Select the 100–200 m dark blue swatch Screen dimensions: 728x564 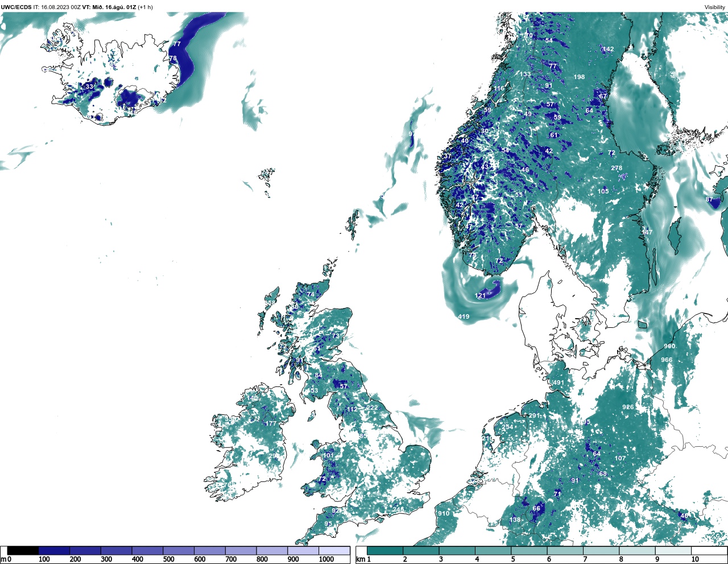coord(54,550)
